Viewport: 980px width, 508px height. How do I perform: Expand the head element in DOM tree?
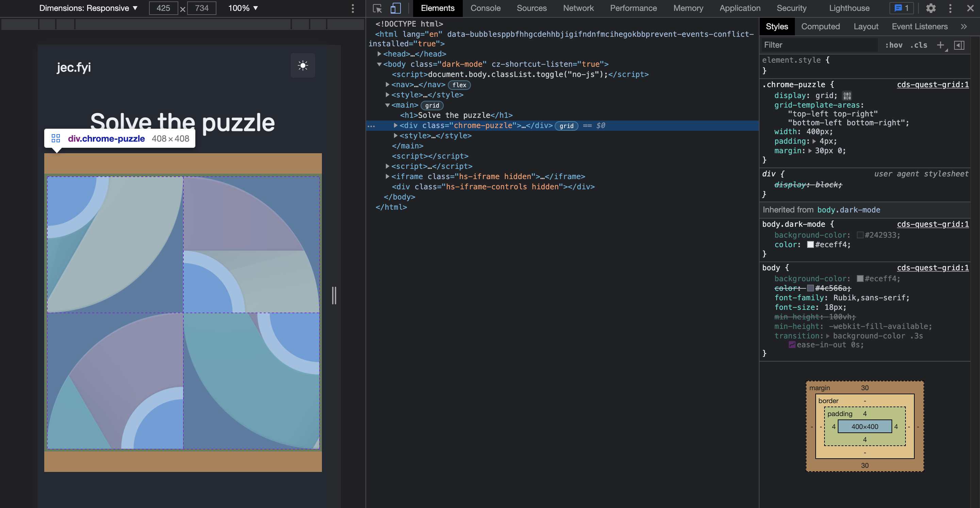pos(379,54)
